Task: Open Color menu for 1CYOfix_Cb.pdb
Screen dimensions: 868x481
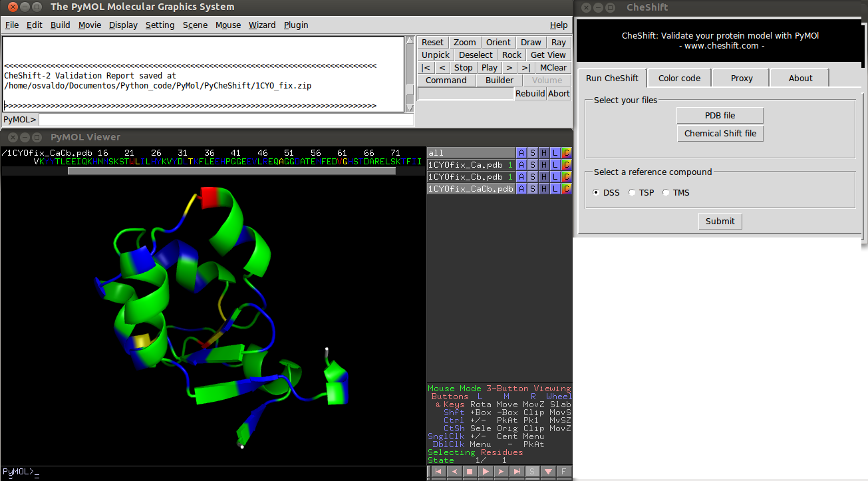Action: point(567,177)
